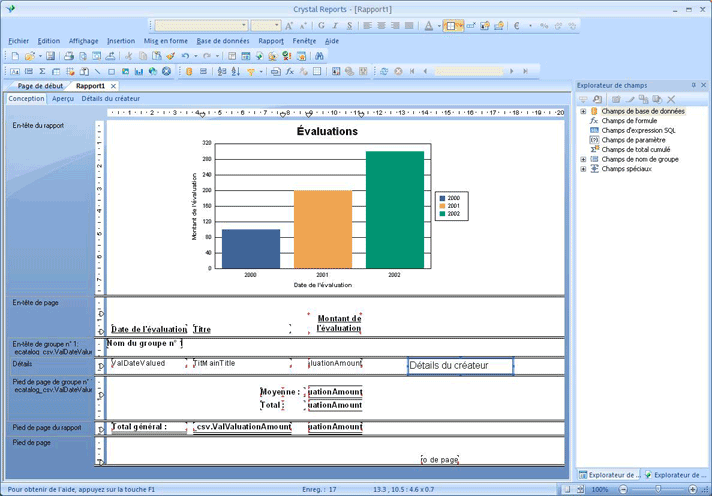The width and height of the screenshot is (712, 496).
Task: Click the Formula Workshop fx toolbar icon
Action: (290, 72)
